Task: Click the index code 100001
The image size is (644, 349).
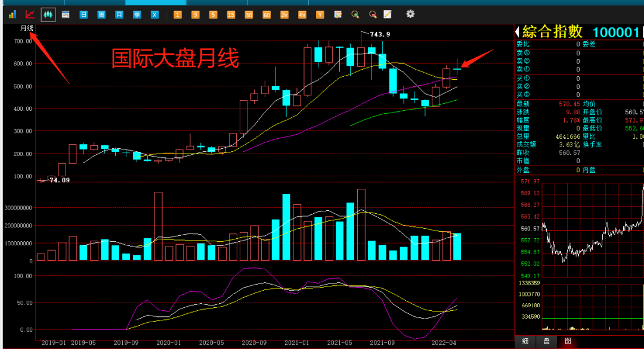Action: point(615,32)
